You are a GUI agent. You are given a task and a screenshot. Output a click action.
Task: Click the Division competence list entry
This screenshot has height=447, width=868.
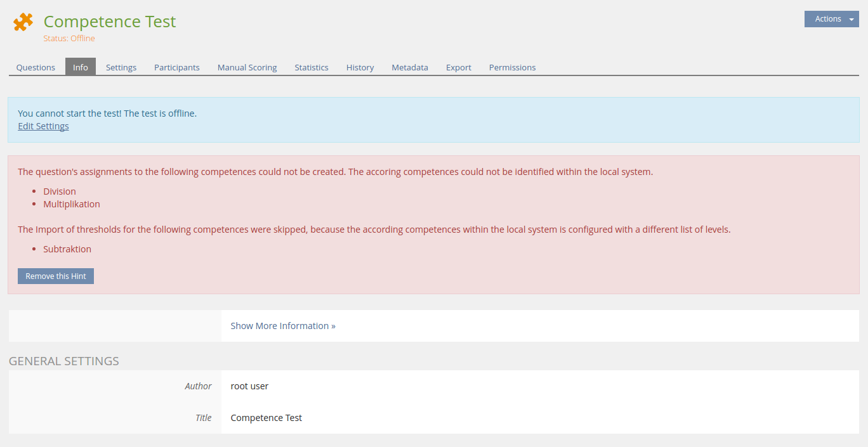[x=60, y=191]
